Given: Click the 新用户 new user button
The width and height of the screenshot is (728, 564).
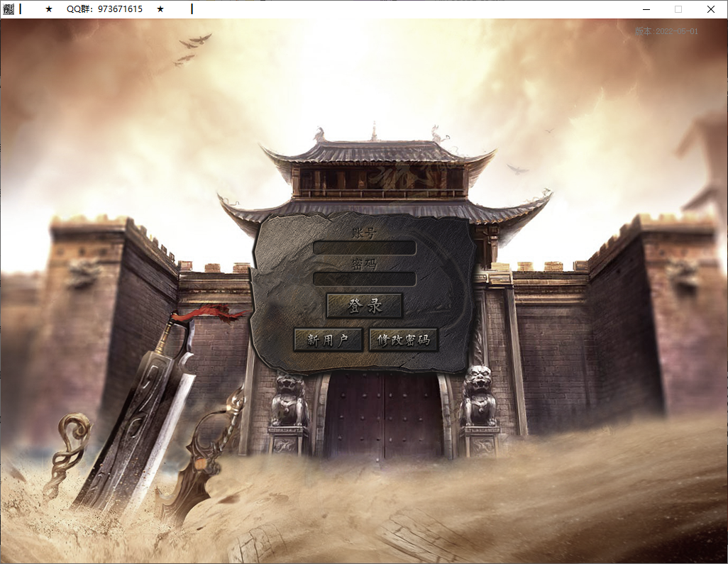Looking at the screenshot, I should coord(328,339).
